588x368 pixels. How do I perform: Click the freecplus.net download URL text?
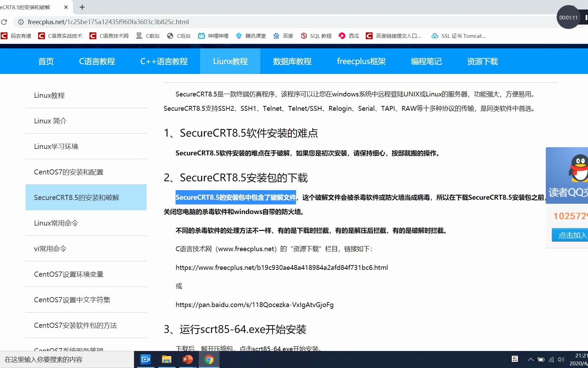pyautogui.click(x=282, y=267)
